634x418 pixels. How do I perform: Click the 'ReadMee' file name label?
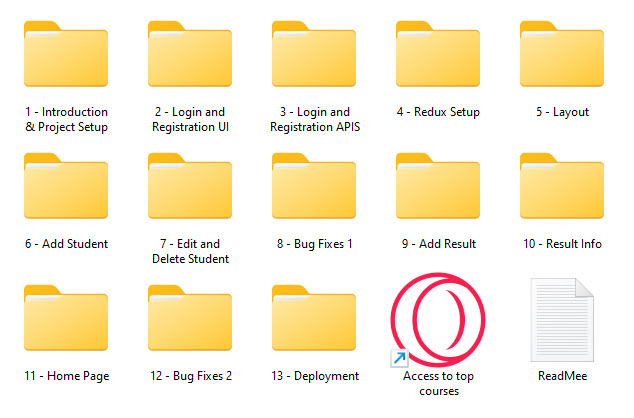tap(562, 376)
